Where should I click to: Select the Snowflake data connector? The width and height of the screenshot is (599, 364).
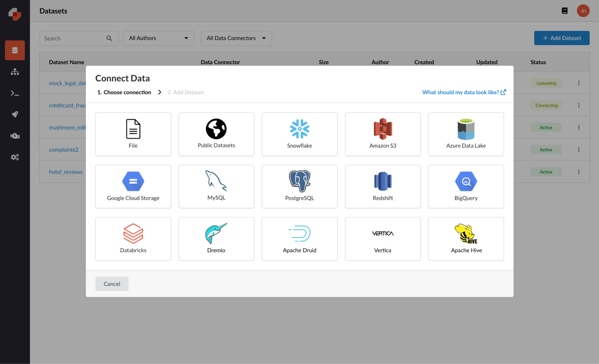(x=299, y=134)
